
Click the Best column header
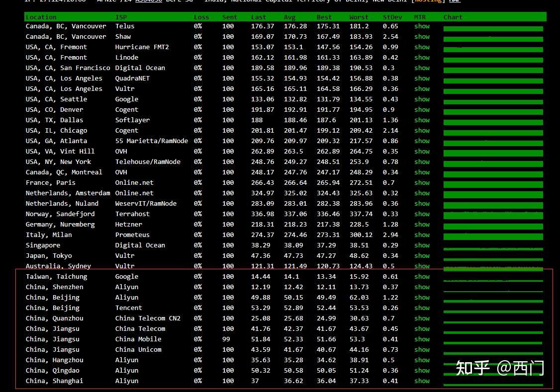[324, 17]
